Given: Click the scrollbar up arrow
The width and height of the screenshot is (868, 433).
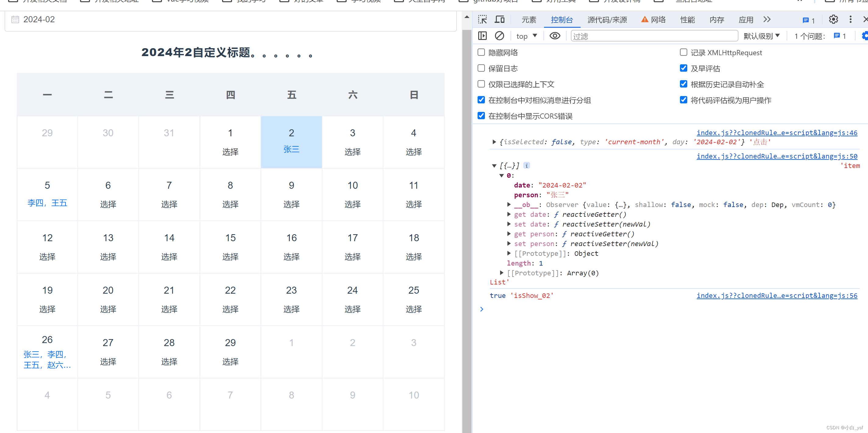Looking at the screenshot, I should pyautogui.click(x=466, y=17).
